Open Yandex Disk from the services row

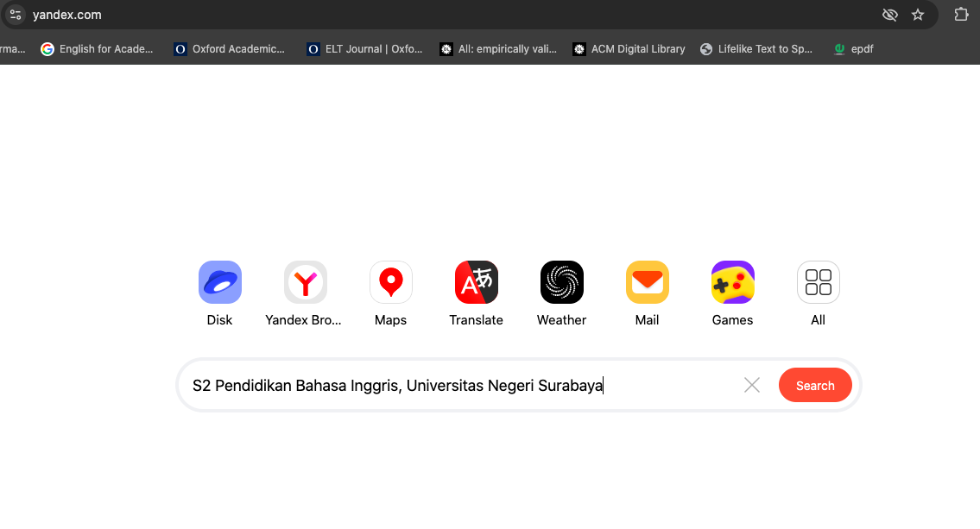point(219,282)
